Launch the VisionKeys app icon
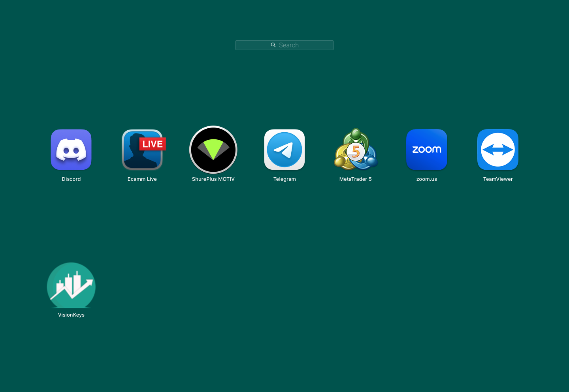569x392 pixels. click(71, 285)
